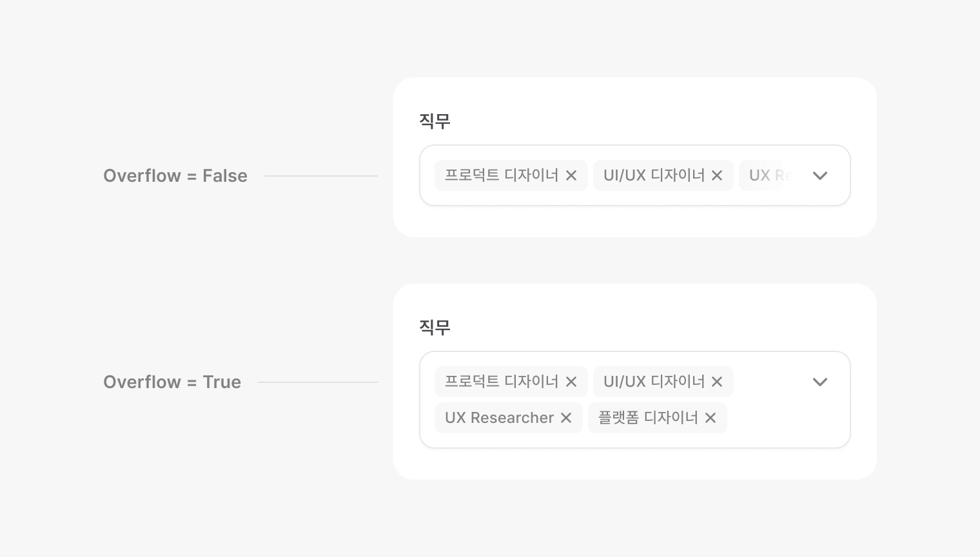Delete the 플랫폼 디자이너 chip via X
The width and height of the screenshot is (980, 557).
click(x=710, y=418)
